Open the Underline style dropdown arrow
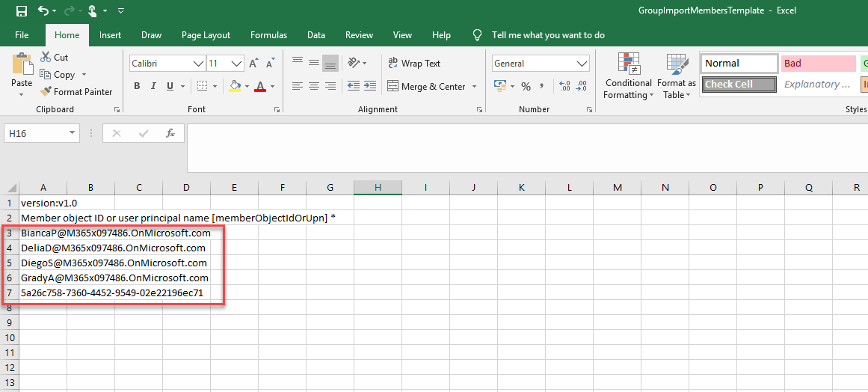The width and height of the screenshot is (868, 392). [182, 86]
